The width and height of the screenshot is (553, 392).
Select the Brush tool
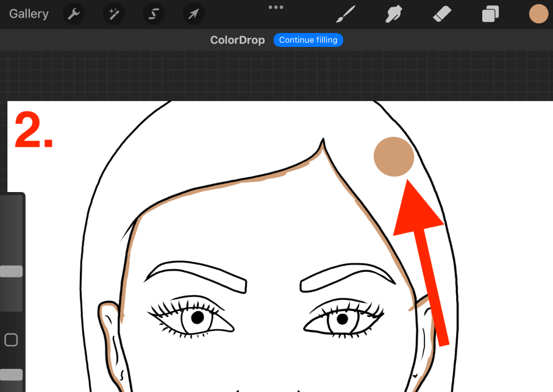point(345,14)
